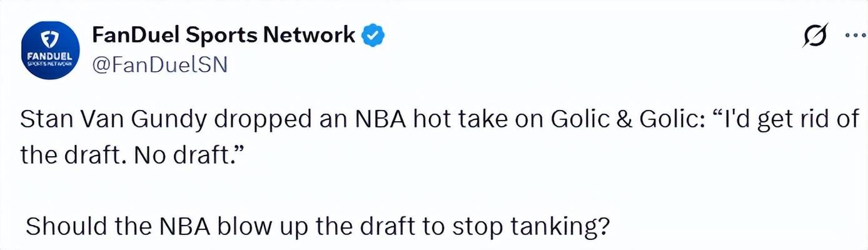Click the shield logo inside the avatar
This screenshot has height=250, width=868.
[x=49, y=40]
